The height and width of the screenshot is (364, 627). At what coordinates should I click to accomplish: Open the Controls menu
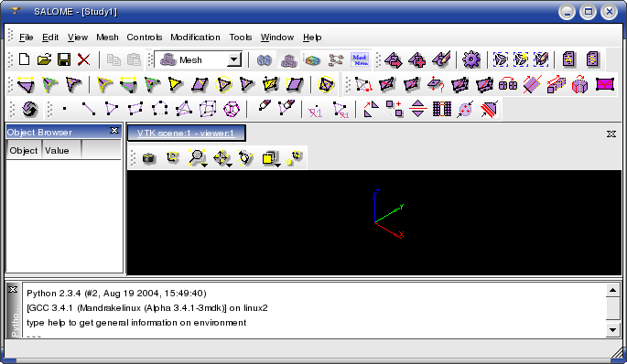[x=144, y=37]
